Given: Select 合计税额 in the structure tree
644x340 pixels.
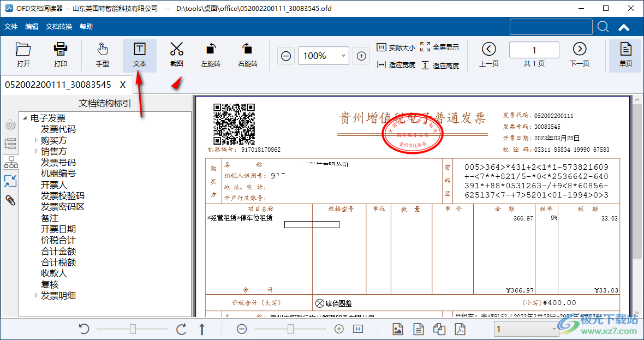Looking at the screenshot, I should [58, 263].
